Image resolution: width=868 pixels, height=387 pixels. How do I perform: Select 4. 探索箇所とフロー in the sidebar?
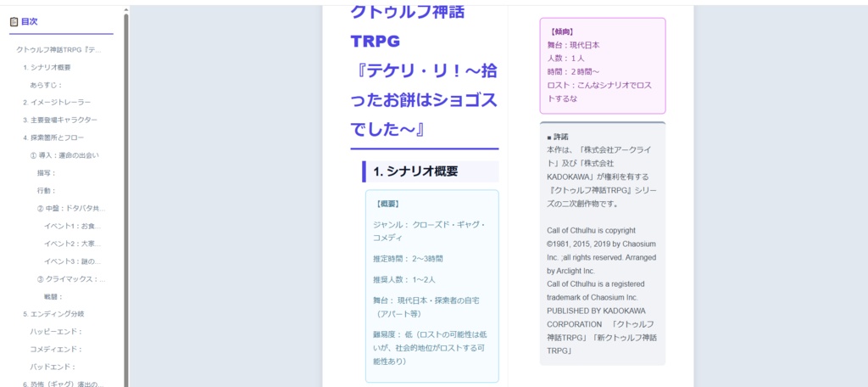pyautogui.click(x=53, y=138)
